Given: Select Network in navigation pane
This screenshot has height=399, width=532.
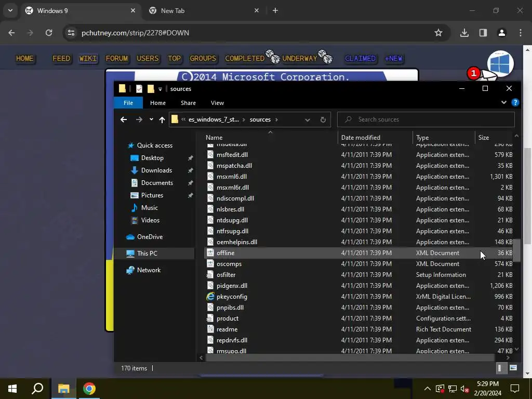Looking at the screenshot, I should [x=149, y=270].
